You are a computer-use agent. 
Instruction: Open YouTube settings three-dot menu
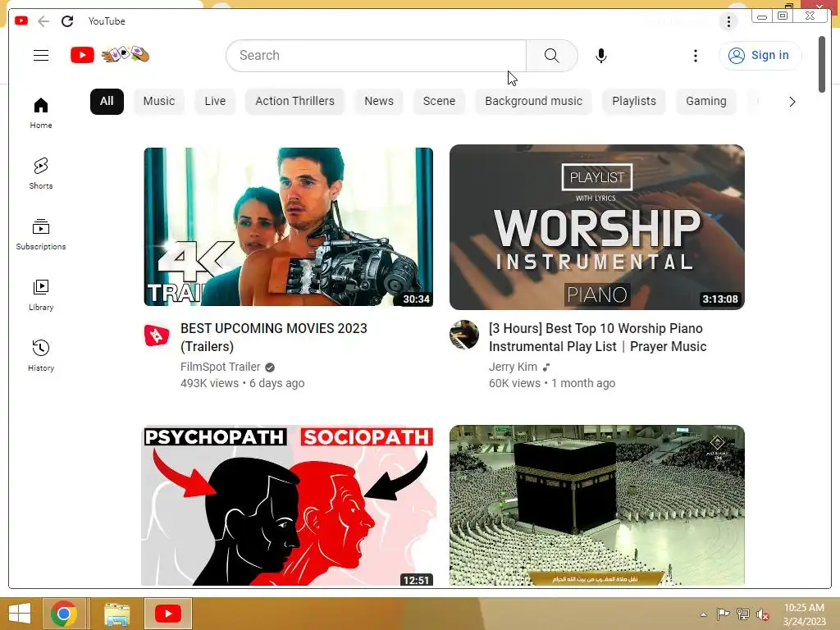[x=696, y=55]
